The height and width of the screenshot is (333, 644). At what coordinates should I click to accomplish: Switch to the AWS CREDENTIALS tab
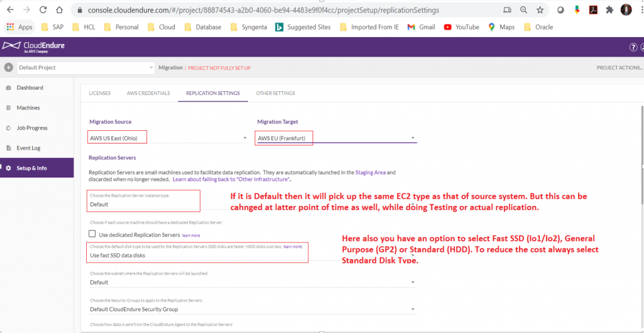148,93
